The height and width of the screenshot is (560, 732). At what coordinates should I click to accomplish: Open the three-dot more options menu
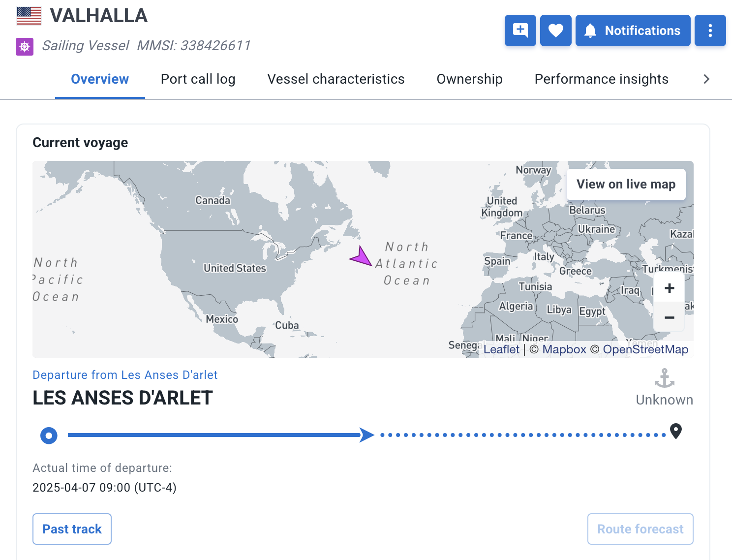point(710,31)
